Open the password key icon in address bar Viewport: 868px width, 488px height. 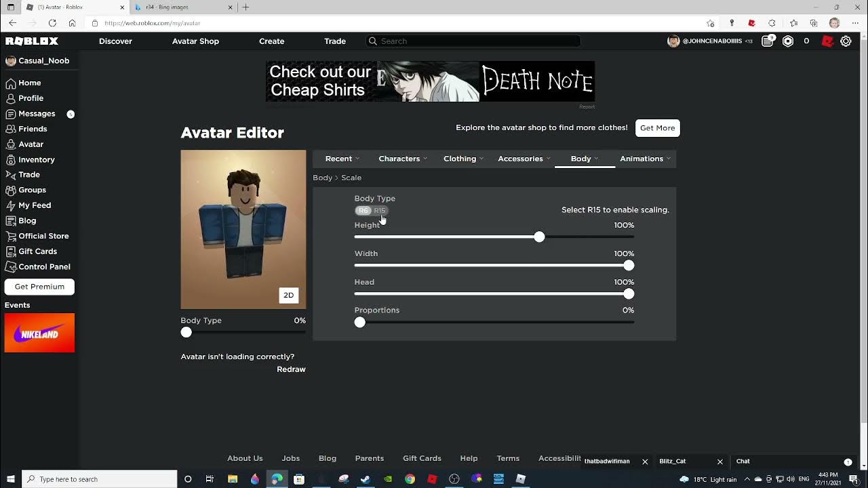pos(731,23)
